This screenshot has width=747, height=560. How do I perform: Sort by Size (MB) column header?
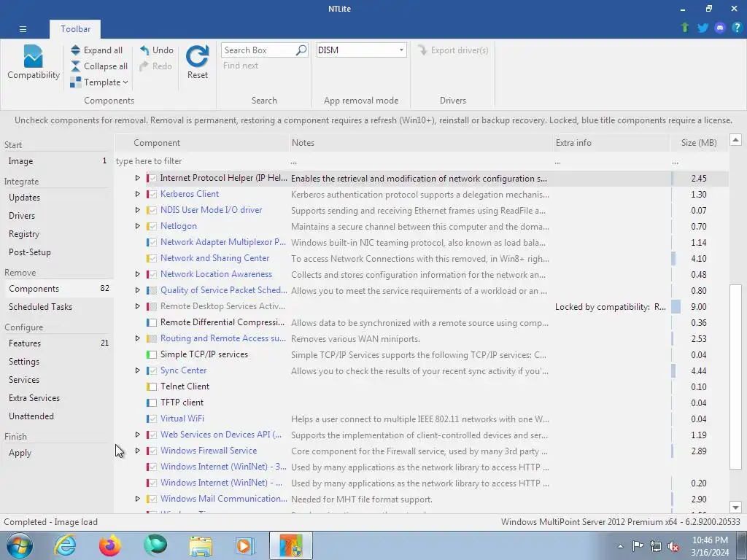(699, 143)
